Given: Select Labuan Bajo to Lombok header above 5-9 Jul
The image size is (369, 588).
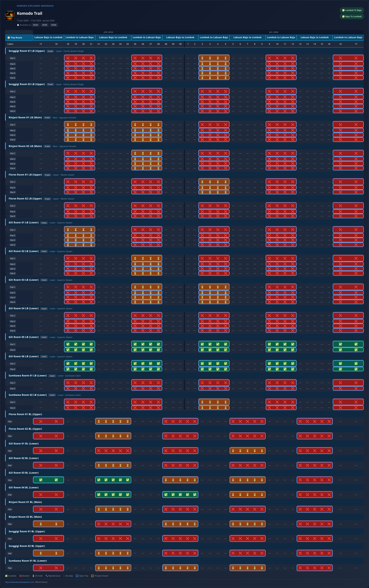Looking at the screenshot, I should tap(248, 38).
